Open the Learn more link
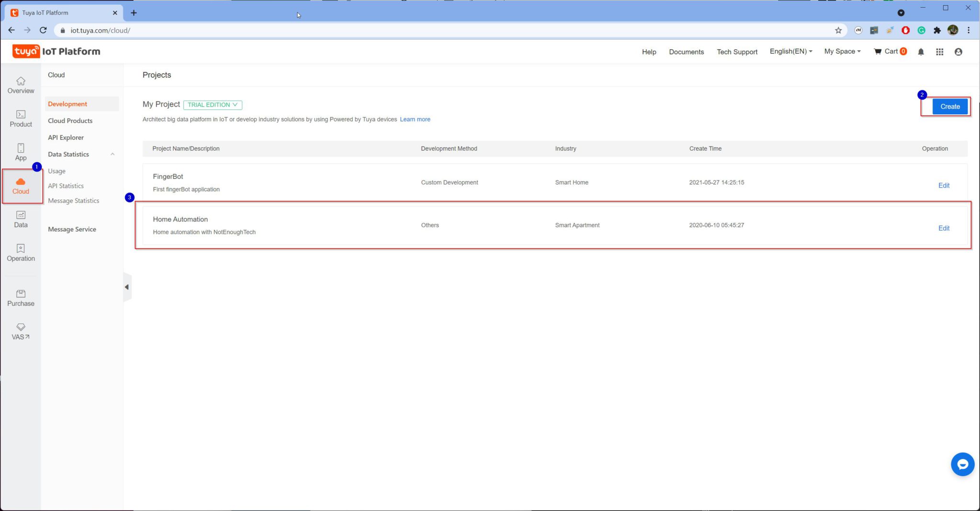This screenshot has height=511, width=980. click(x=414, y=119)
